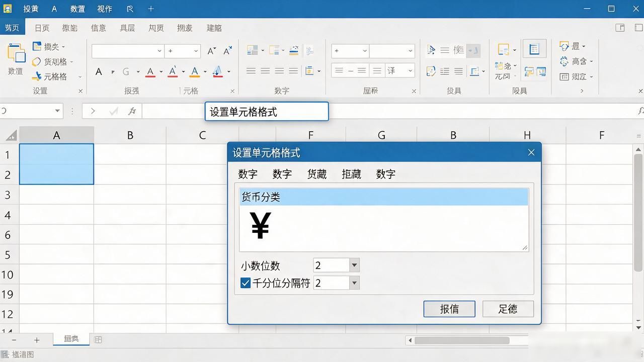Click the sheet list icon beside 屆典
Screen dimensions: 644x362
(98, 340)
